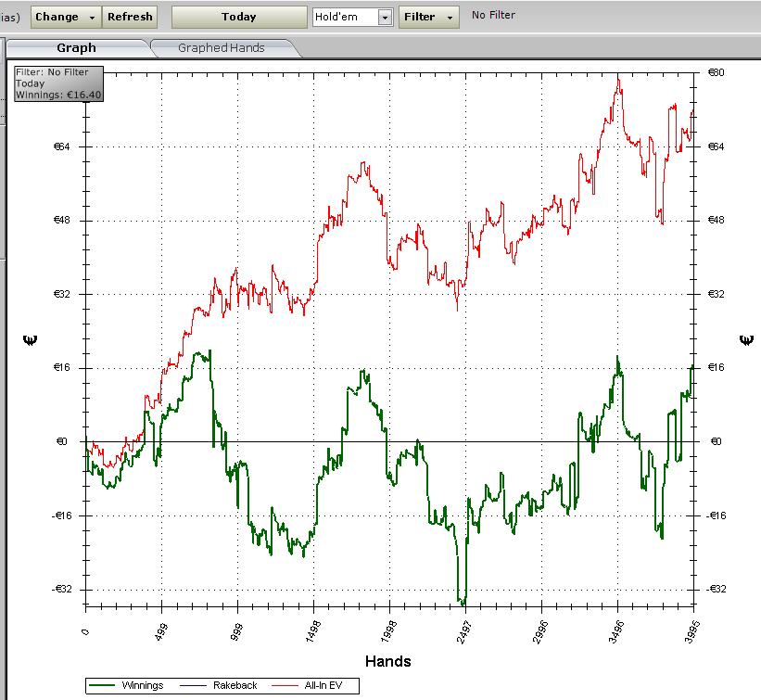This screenshot has height=700, width=761.
Task: Switch to the Graph tab
Action: pos(76,48)
